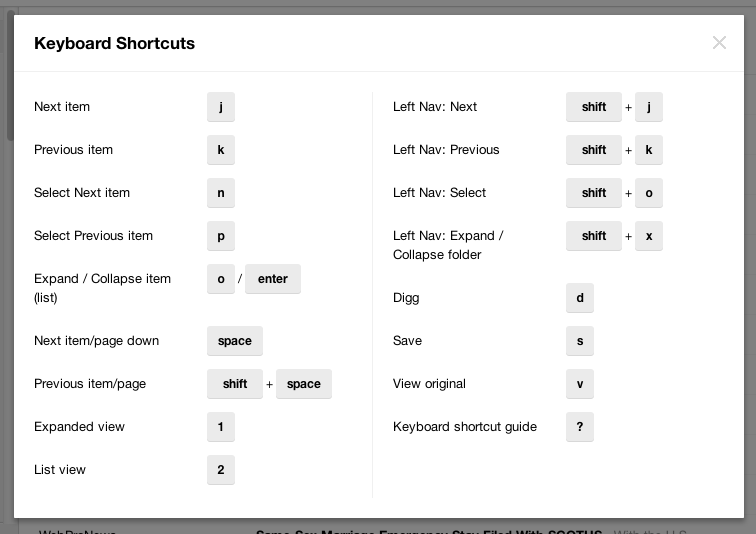Click the '?' key for shortcut guide

(579, 427)
